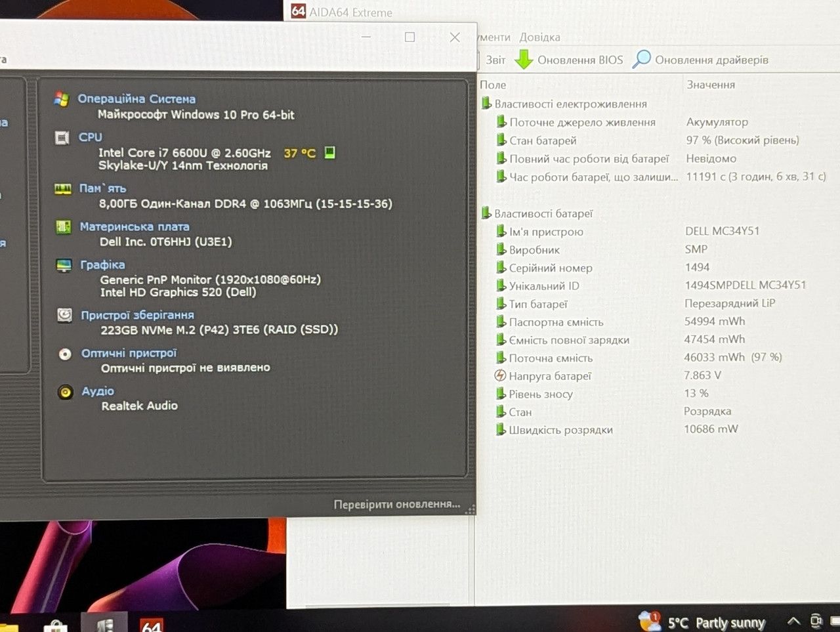
Task: Click the Напруга батареї voltage icon
Action: pyautogui.click(x=500, y=375)
